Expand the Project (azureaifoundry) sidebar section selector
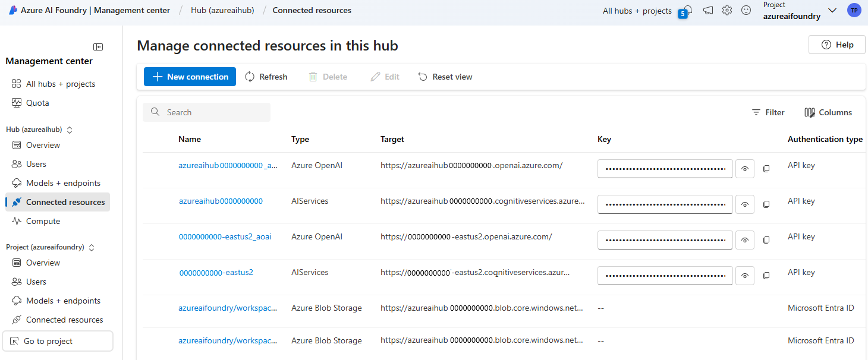Screen dimensions: 868x360 pos(92,247)
